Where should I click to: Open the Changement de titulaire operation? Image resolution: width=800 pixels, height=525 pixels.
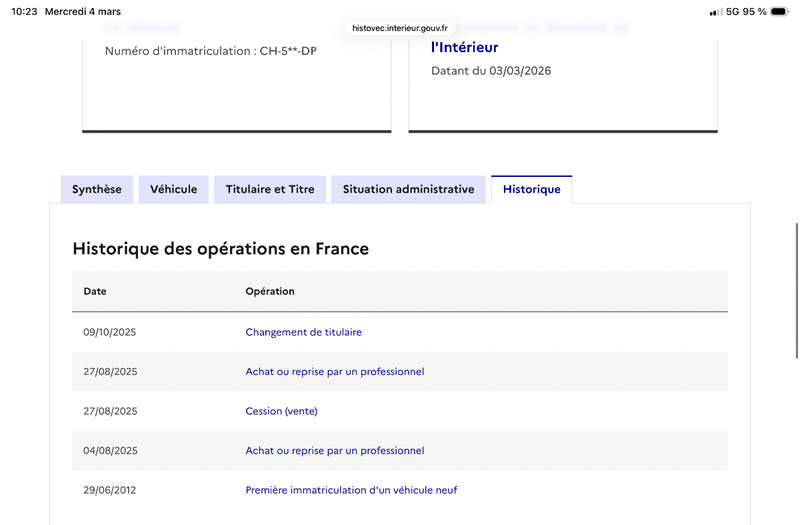303,332
